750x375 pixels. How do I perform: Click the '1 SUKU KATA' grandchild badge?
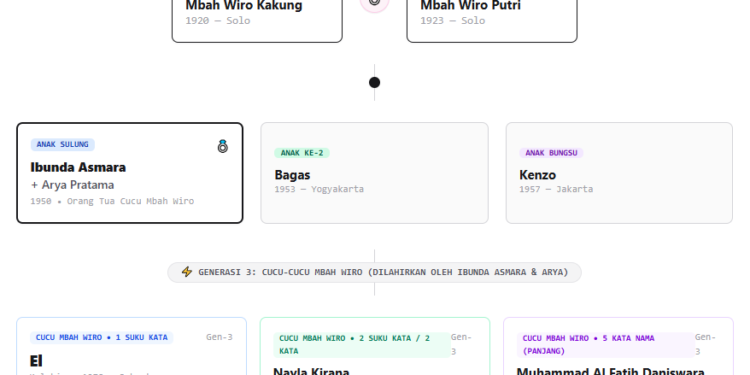pos(101,338)
